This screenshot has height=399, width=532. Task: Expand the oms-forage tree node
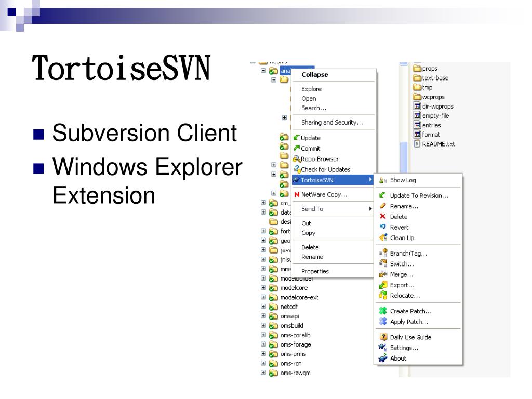coord(263,344)
